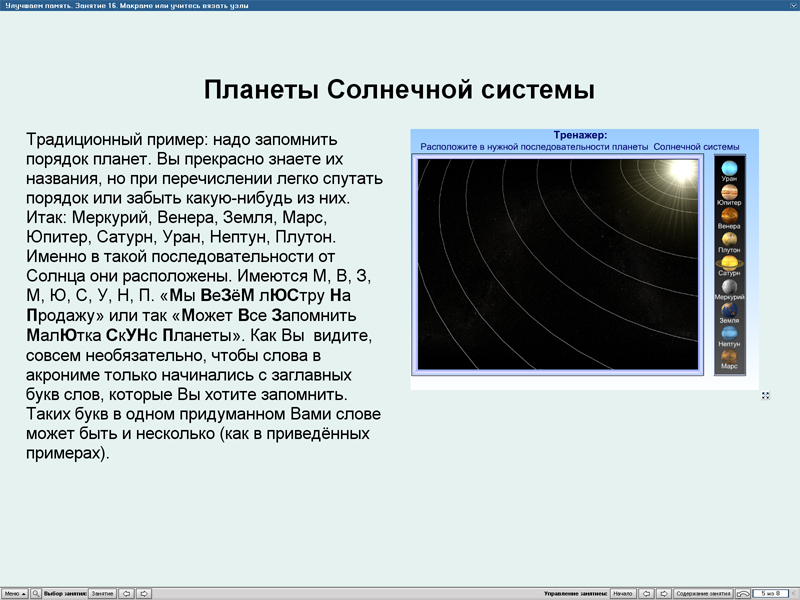
Task: Click the forward navigation arrow near Начало
Action: click(665, 592)
